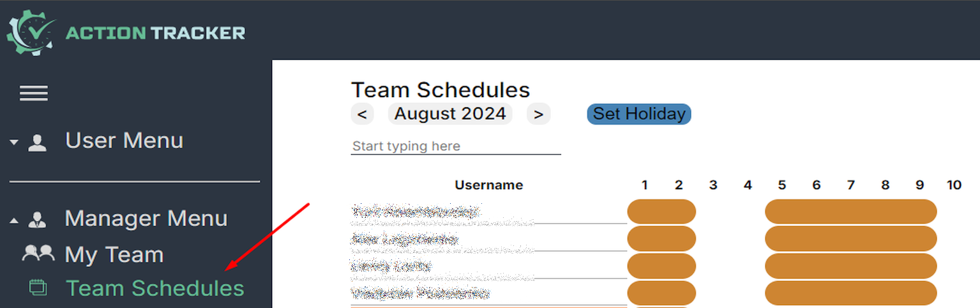Click the Action Tracker gear logo
The width and height of the screenshot is (980, 308).
tap(31, 33)
